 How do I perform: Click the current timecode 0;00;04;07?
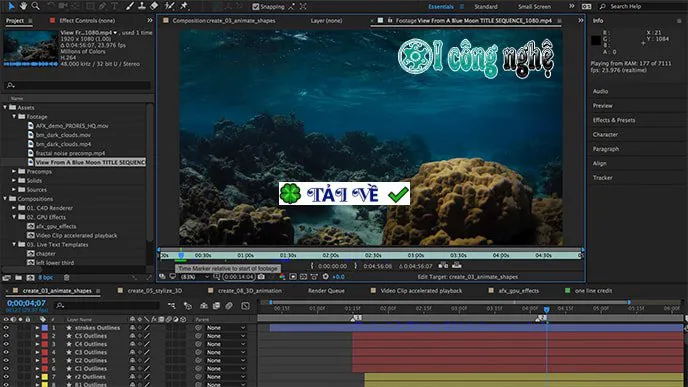[26, 303]
